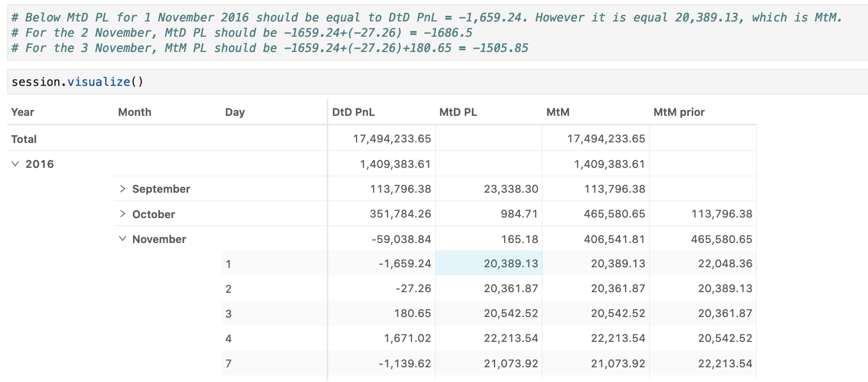Click the open chevron beside November
Image resolution: width=868 pixels, height=382 pixels.
123,238
